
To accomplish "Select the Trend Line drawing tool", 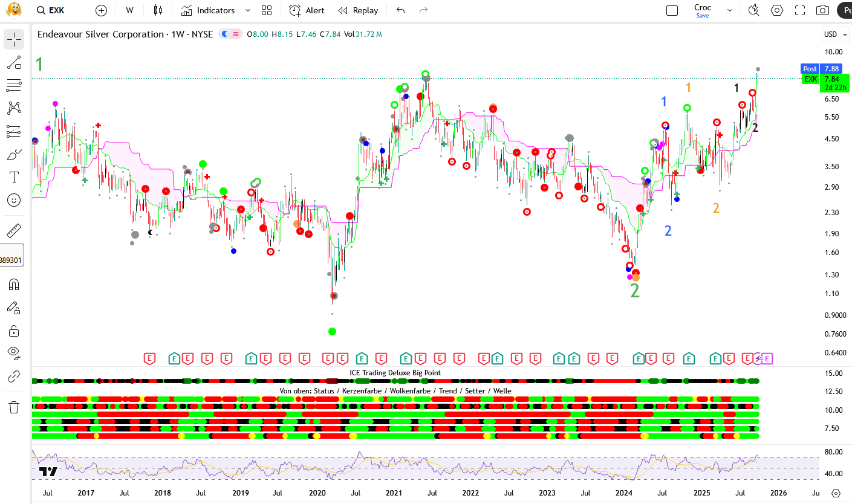I will (x=14, y=62).
